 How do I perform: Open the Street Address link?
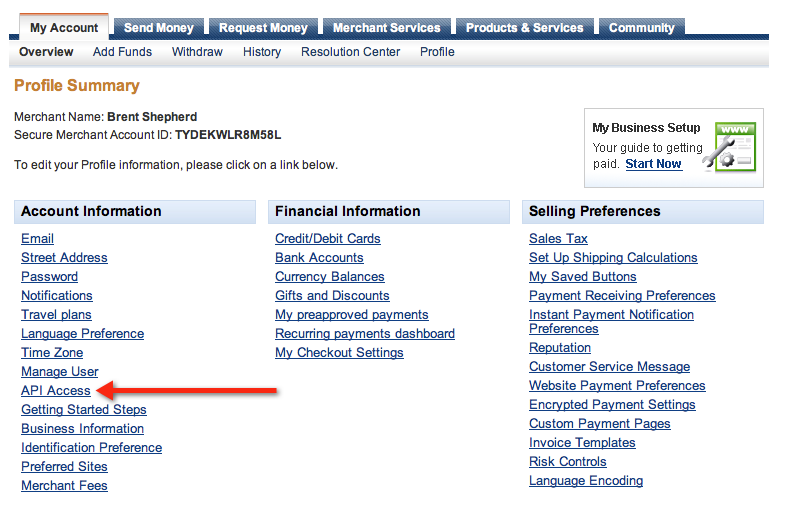(x=64, y=258)
